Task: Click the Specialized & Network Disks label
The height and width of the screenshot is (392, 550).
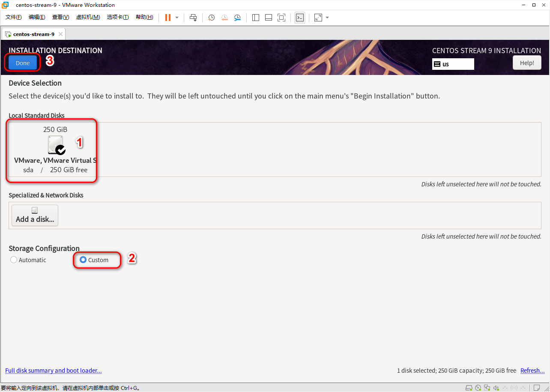Action: [46, 195]
